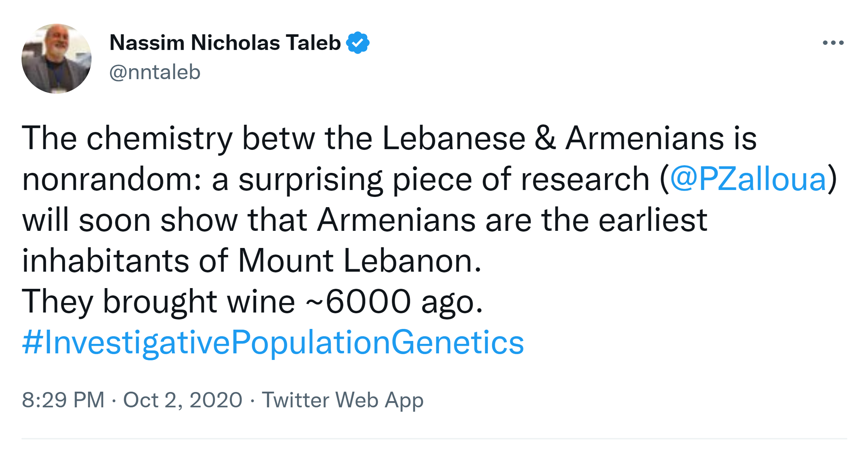Viewport: 868px width, 450px height.
Task: Visit the @PZalloua mention
Action: click(748, 179)
